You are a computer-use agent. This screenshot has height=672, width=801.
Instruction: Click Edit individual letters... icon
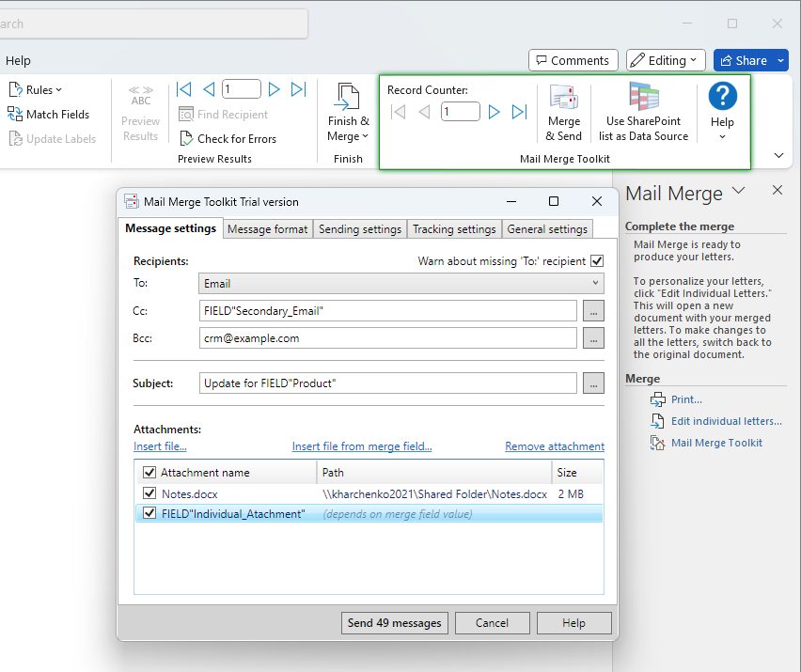[657, 421]
